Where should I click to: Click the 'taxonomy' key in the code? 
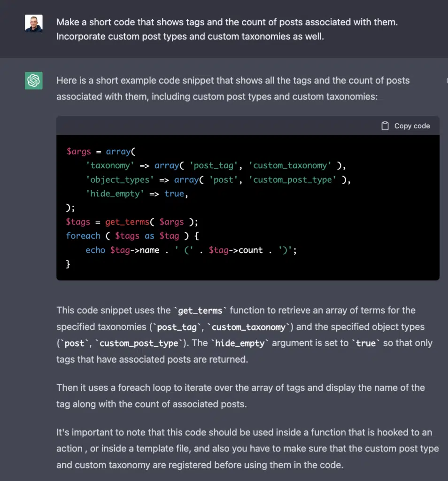(x=110, y=166)
